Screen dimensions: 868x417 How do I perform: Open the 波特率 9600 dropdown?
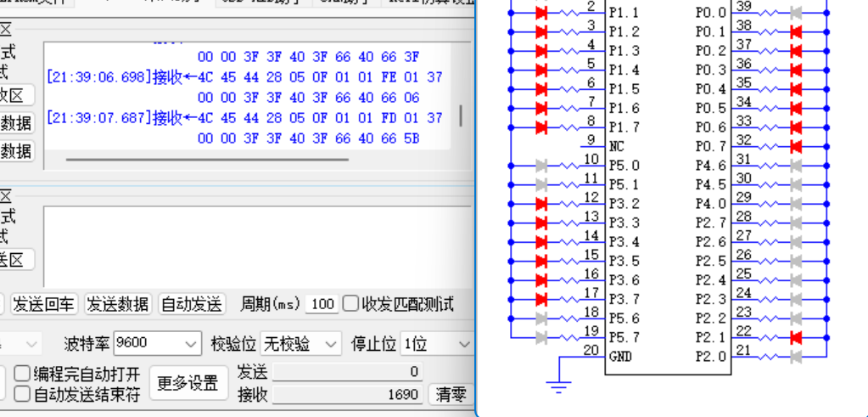157,344
